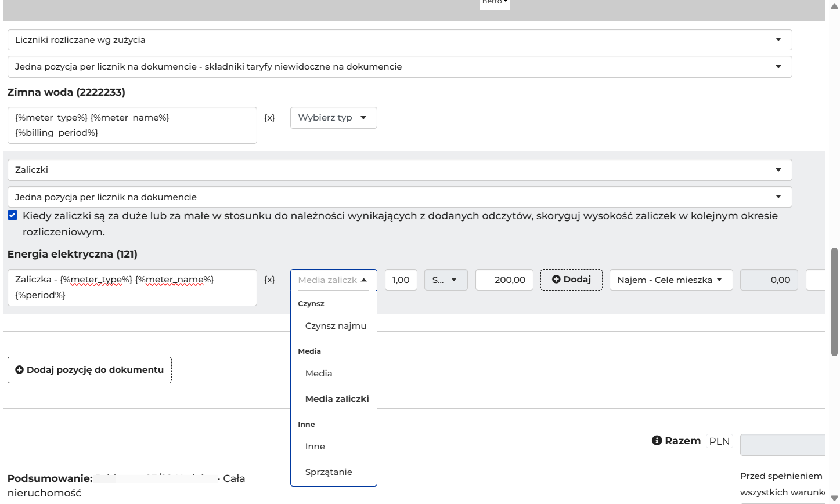Select the Media zaliczki option
The width and height of the screenshot is (840, 504).
(337, 399)
